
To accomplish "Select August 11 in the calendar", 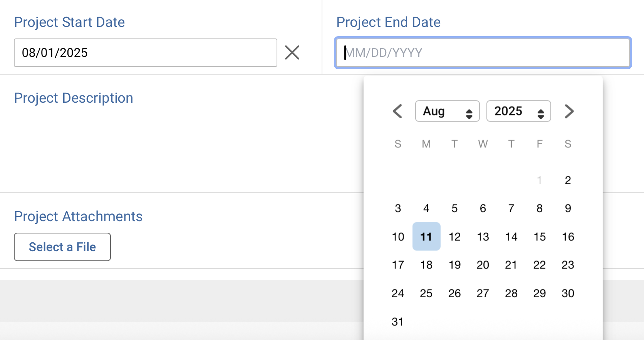I will (x=426, y=237).
